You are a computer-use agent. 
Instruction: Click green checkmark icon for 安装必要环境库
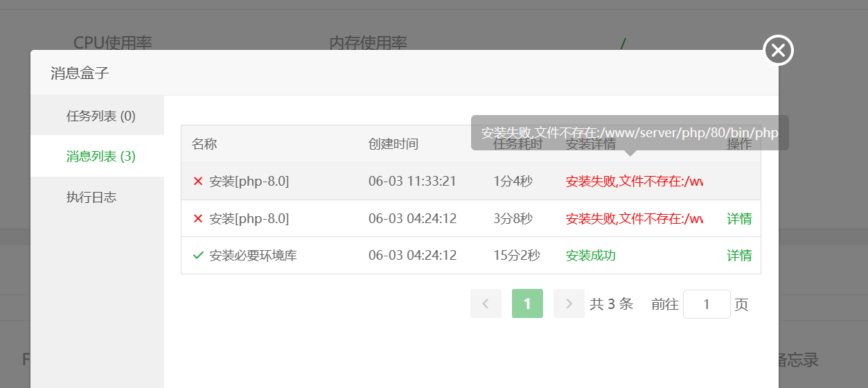(x=198, y=256)
